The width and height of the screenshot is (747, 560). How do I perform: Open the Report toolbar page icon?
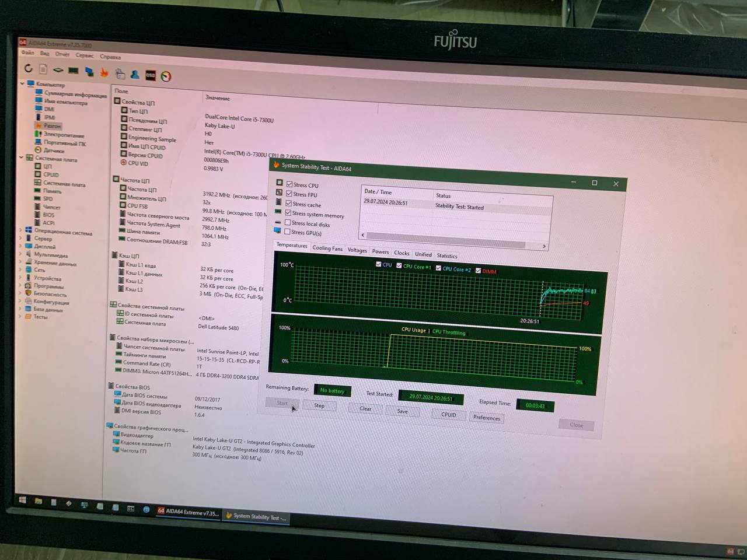tap(43, 69)
